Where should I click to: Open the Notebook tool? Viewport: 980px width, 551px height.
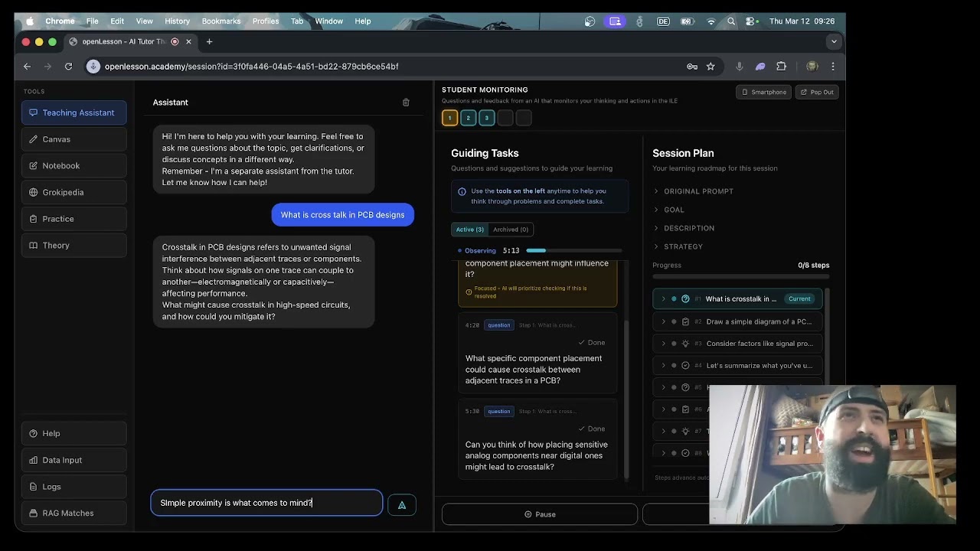coord(74,165)
